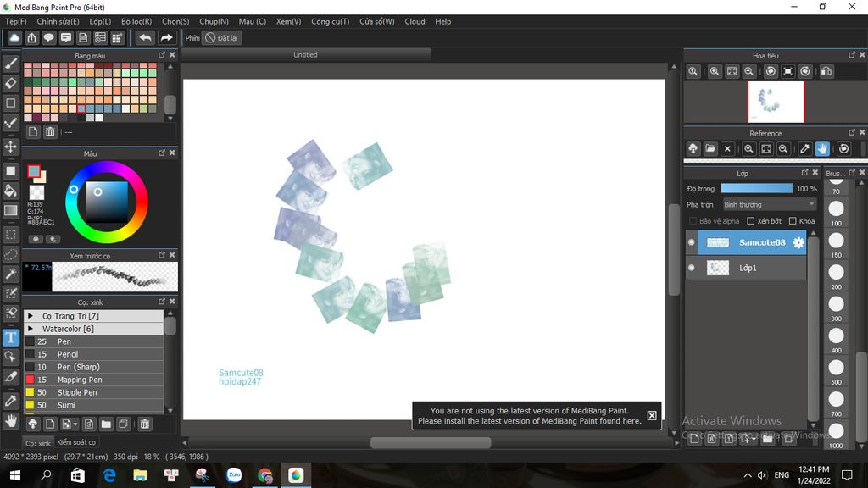Enable the Xén bớt clipping checkbox

(751, 221)
